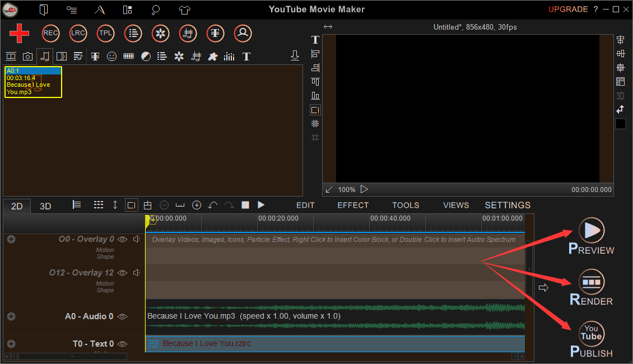Viewport: 633px width, 364px height.
Task: Click the round flower effect icon
Action: (160, 33)
